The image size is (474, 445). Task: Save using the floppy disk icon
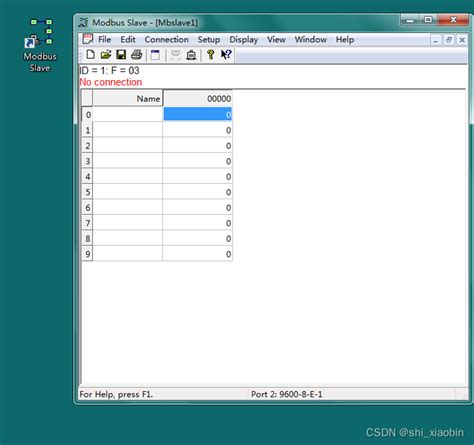click(121, 54)
